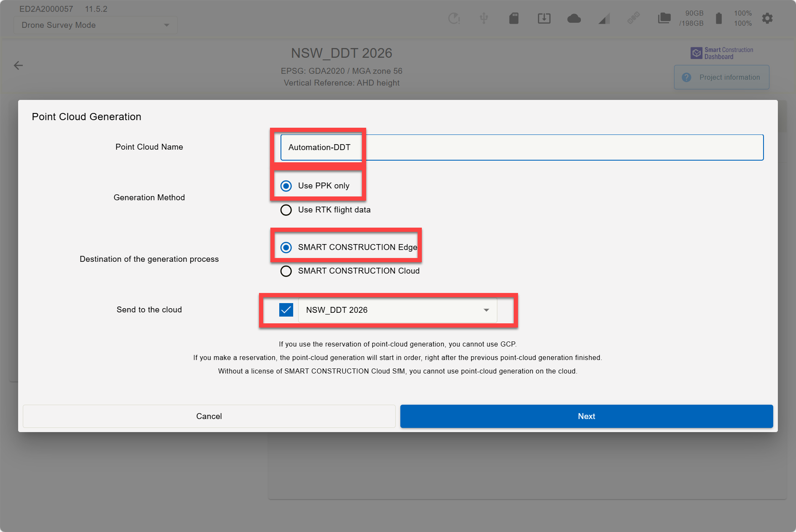Click the sync alert status icon
796x532 pixels.
[x=454, y=18]
